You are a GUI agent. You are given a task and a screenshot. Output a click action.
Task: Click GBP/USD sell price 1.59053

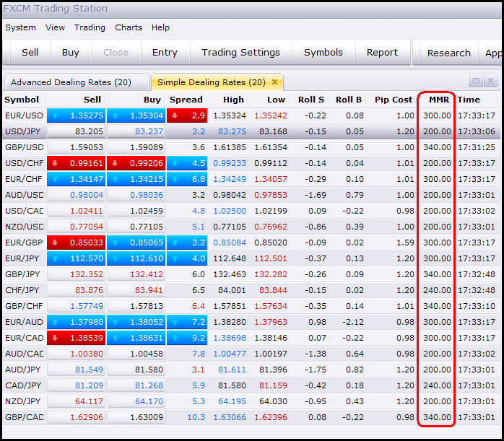[77, 147]
